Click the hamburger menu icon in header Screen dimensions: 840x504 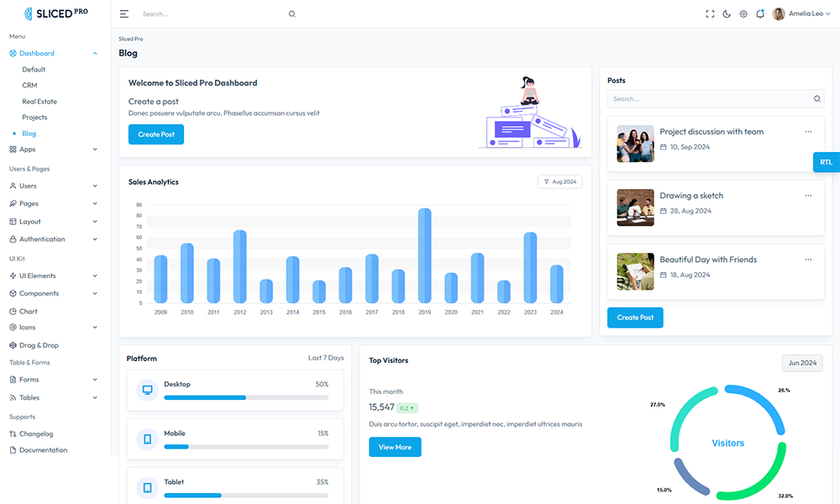coord(124,14)
